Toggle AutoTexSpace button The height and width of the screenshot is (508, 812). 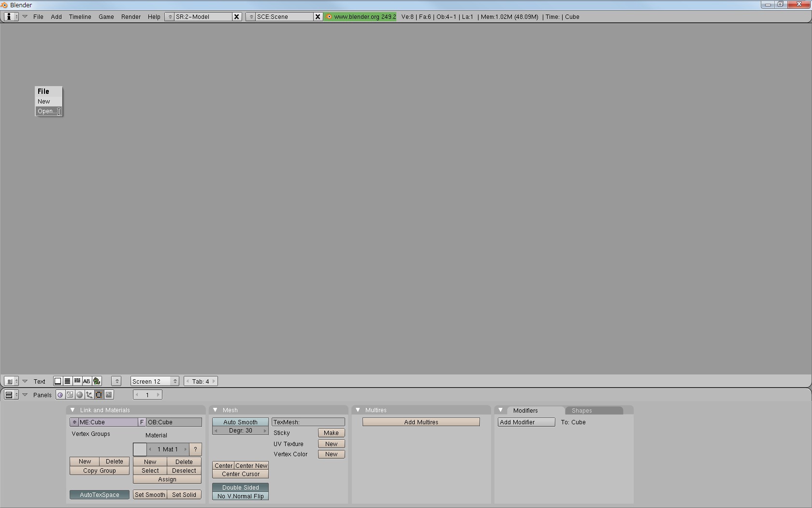[x=100, y=495]
